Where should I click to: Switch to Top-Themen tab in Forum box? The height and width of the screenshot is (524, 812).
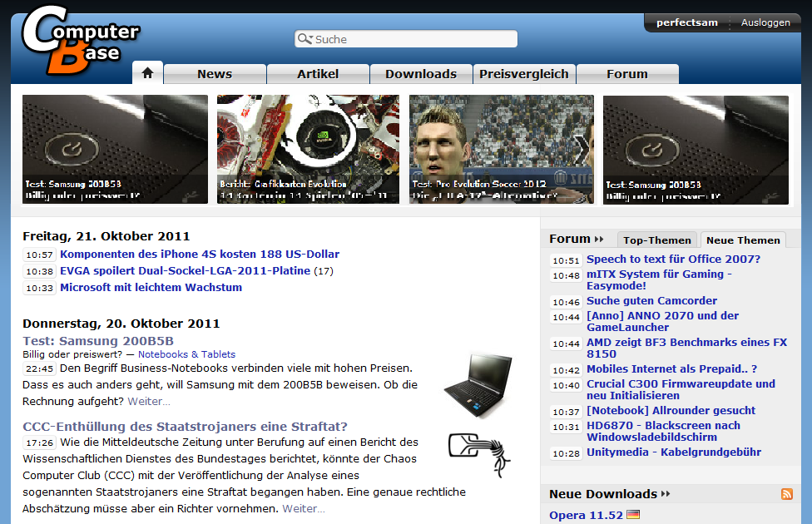tap(657, 240)
